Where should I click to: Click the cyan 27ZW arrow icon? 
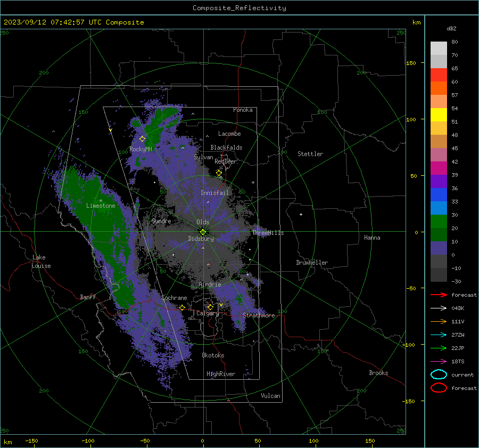coord(439,335)
